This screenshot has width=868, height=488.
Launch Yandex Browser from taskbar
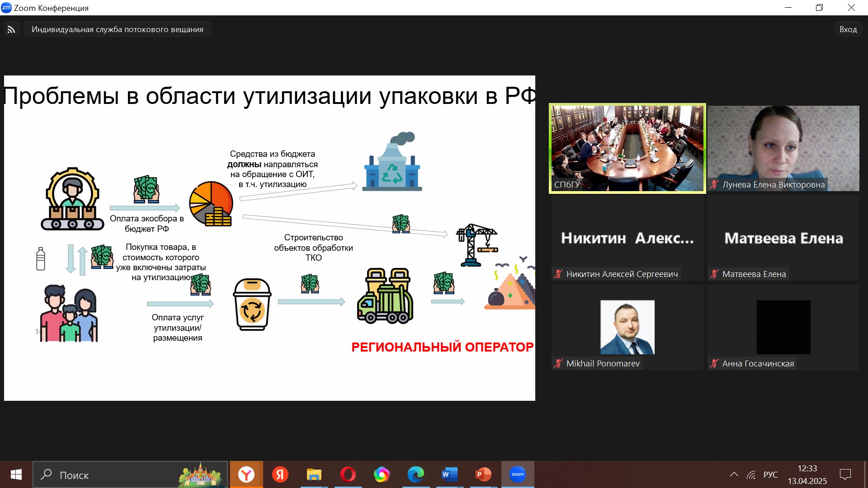point(246,474)
